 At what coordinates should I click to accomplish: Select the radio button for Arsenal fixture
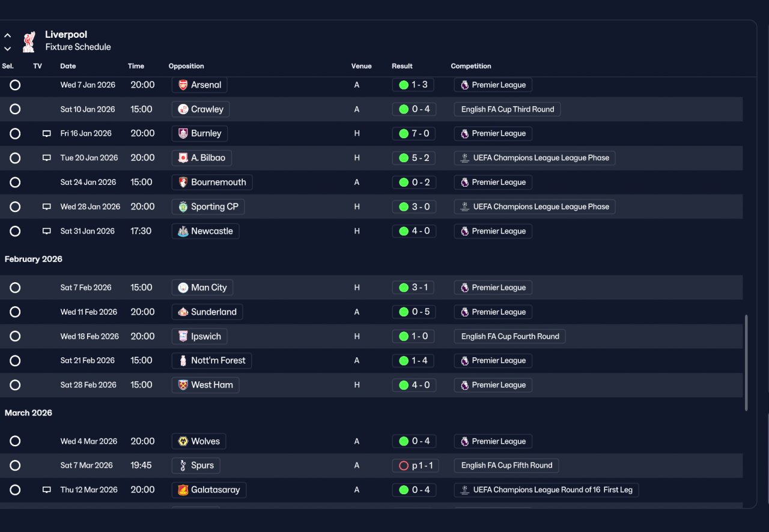[15, 85]
